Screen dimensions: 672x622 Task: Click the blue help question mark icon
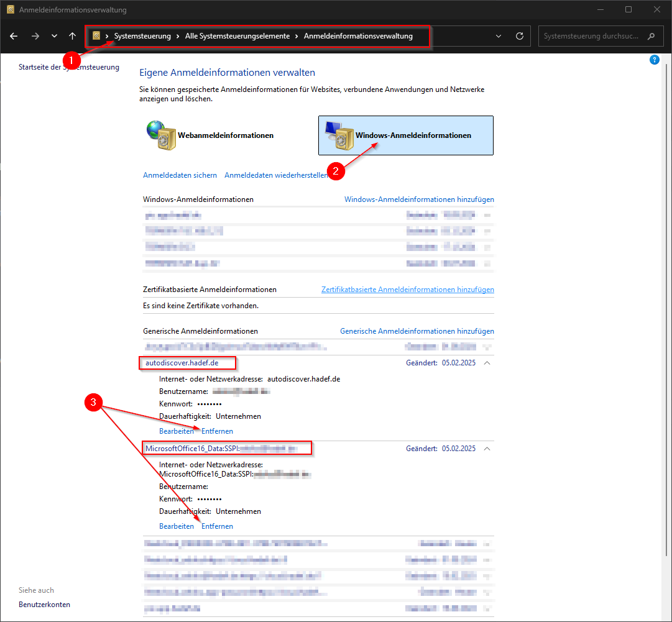(x=654, y=60)
